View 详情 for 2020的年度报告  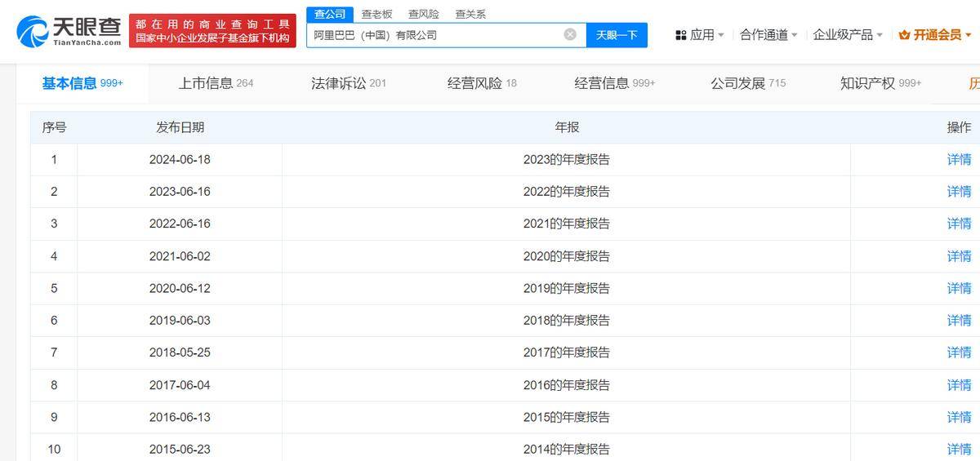pos(959,256)
